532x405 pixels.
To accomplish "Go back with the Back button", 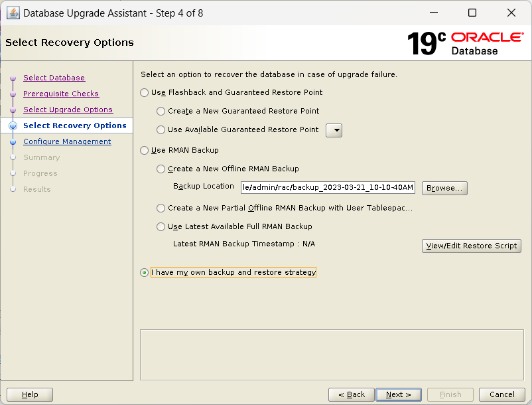I will pos(352,394).
